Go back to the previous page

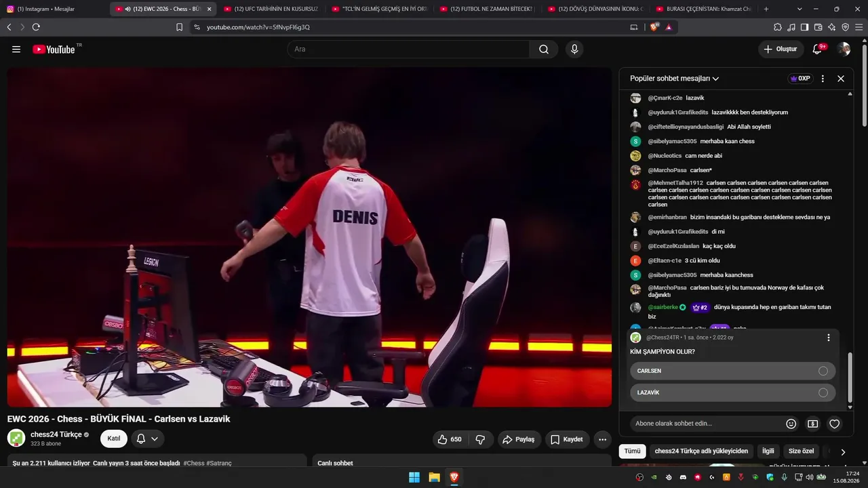(9, 27)
